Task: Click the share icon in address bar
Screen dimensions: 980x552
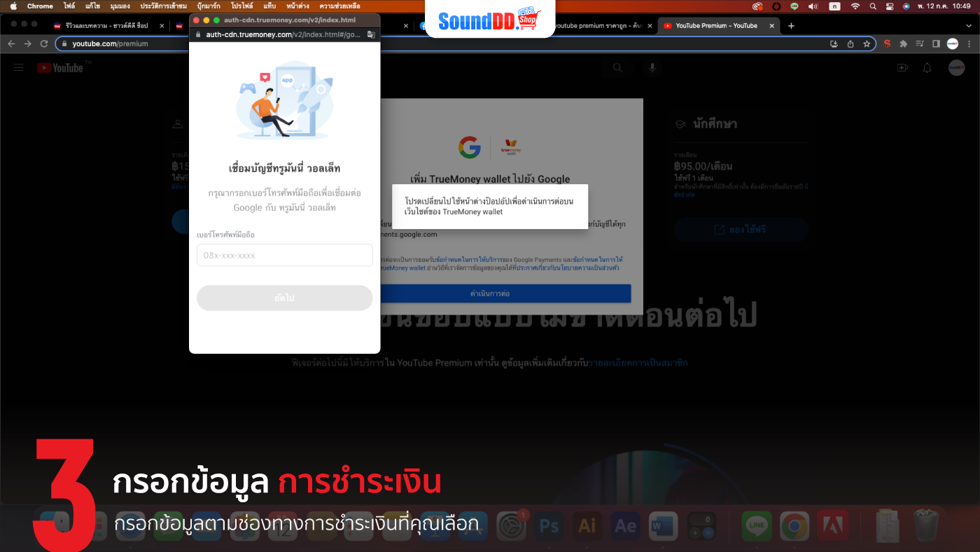Action: (x=850, y=43)
